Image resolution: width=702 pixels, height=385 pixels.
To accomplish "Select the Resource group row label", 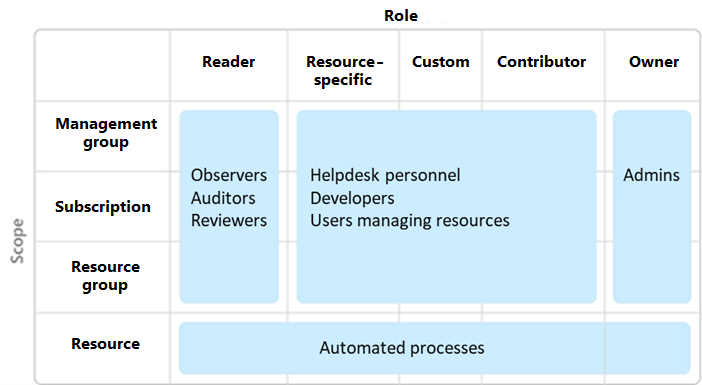I will [x=105, y=275].
